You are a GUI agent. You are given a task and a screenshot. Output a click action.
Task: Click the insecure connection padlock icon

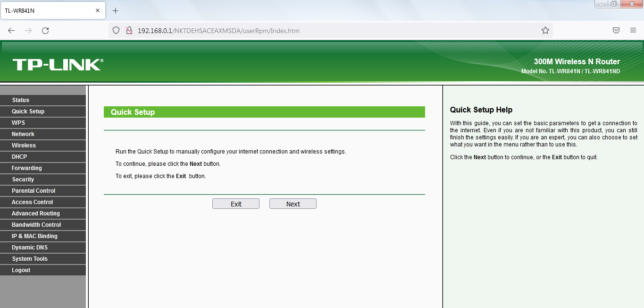click(129, 31)
